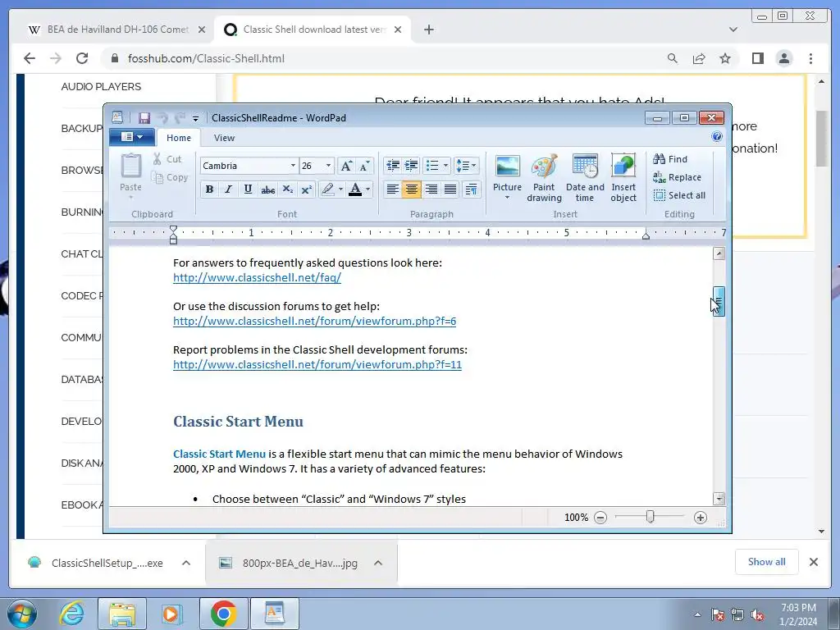Reload the Chrome page
The width and height of the screenshot is (840, 630).
tap(82, 58)
